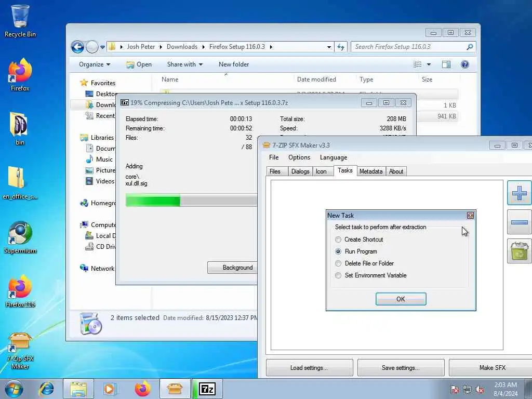Open recent pages dropdown beside forward arrow

click(102, 47)
